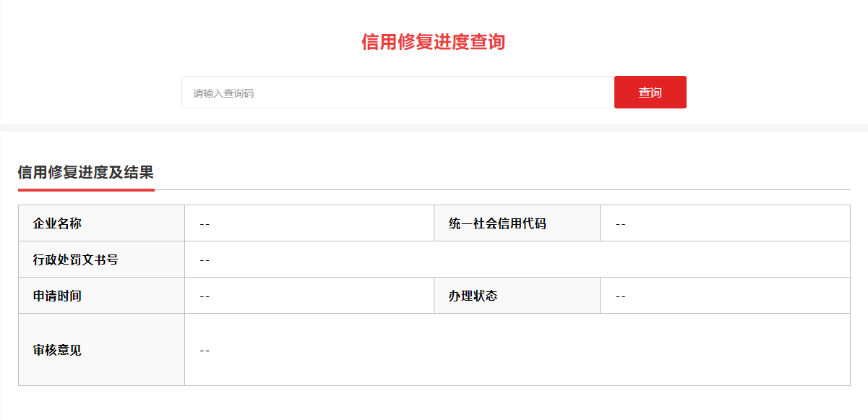
Task: Click the red underline beneath 信用修复进度及结果
Action: [86, 190]
